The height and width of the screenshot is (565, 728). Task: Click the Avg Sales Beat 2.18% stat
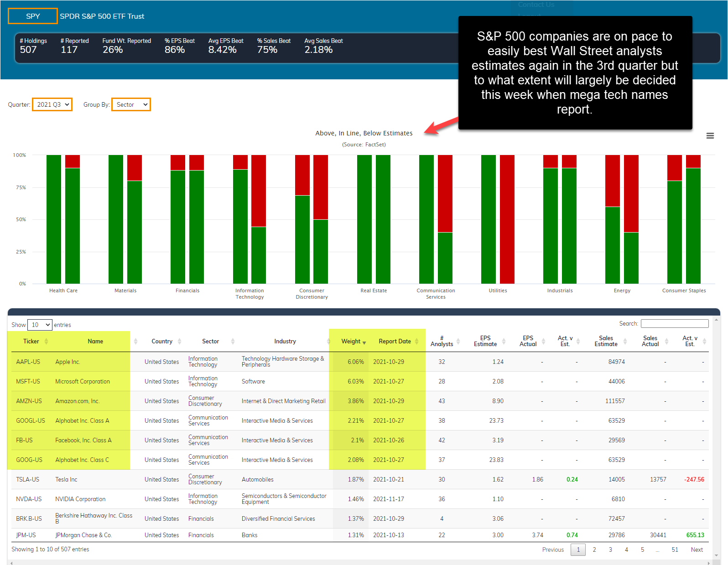click(323, 46)
